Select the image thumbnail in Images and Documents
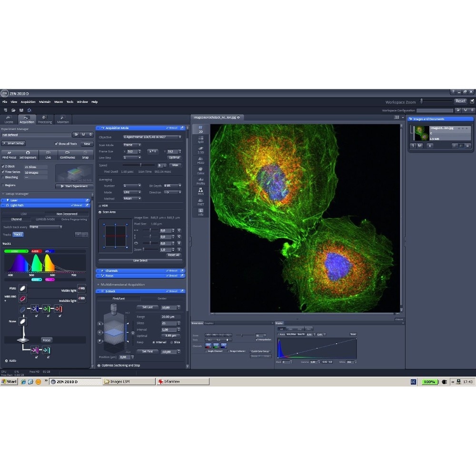 pyautogui.click(x=422, y=133)
